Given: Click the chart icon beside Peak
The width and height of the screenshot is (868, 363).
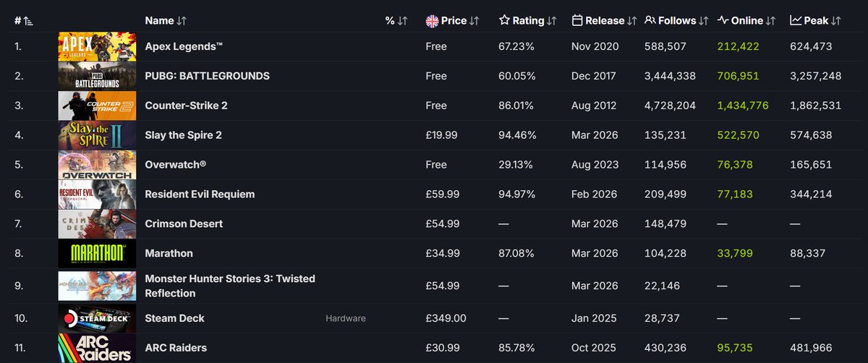Looking at the screenshot, I should [x=796, y=21].
